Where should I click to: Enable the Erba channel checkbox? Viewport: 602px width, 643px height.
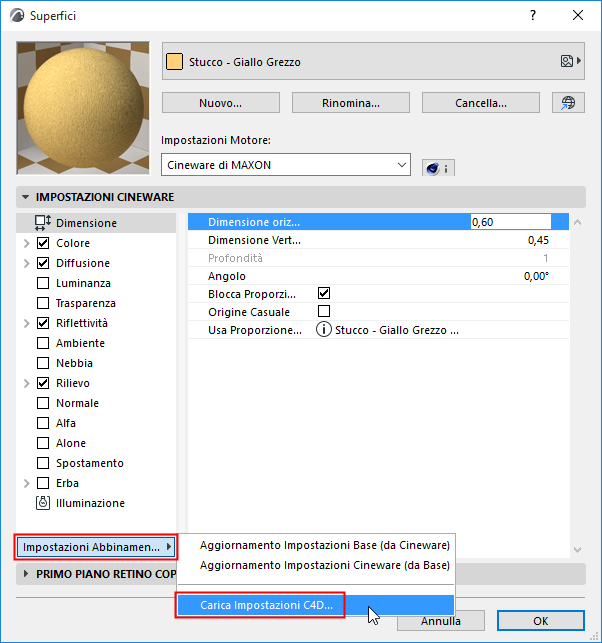tap(43, 483)
